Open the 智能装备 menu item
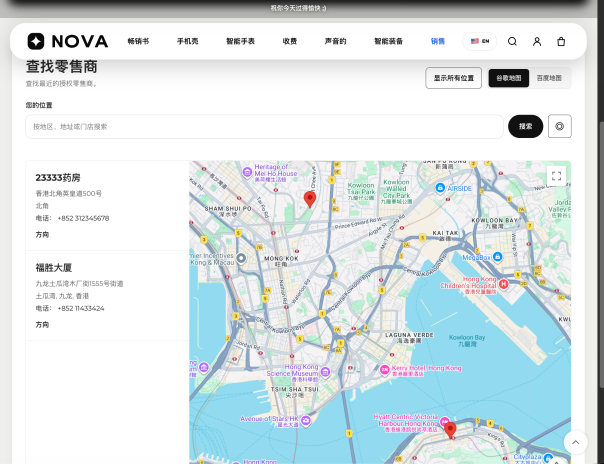The width and height of the screenshot is (604, 464). (388, 41)
